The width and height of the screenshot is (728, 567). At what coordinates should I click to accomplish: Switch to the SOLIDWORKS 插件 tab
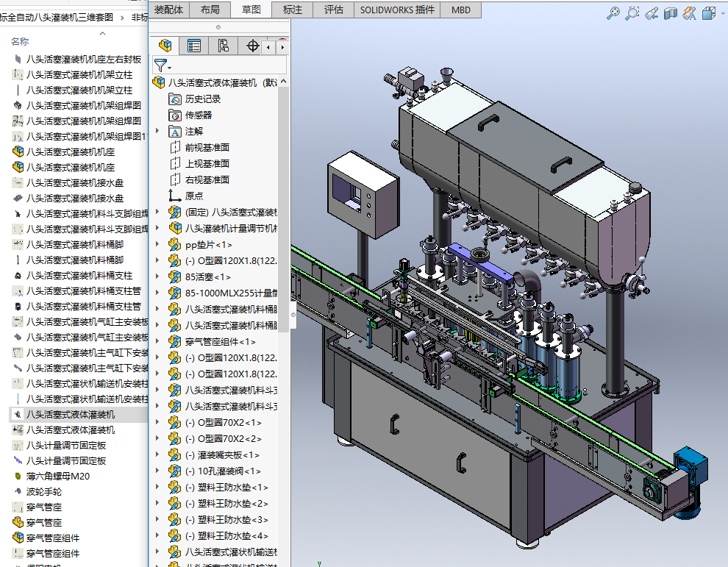(397, 10)
